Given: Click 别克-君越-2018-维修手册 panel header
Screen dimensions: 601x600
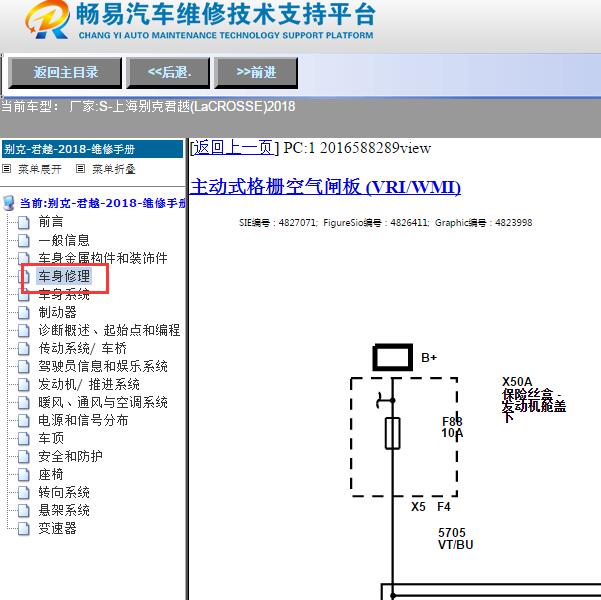Looking at the screenshot, I should (92, 149).
